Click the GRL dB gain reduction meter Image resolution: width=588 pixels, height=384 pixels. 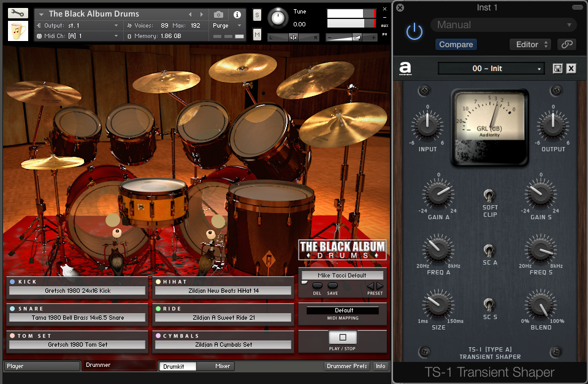pyautogui.click(x=490, y=127)
